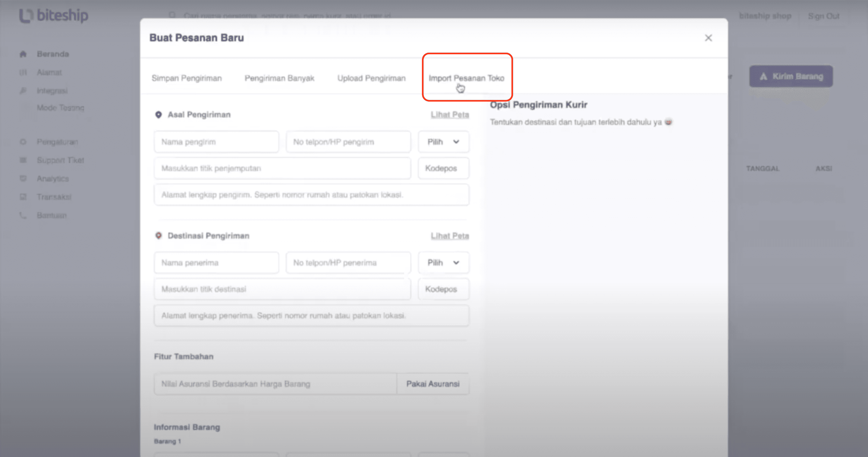The image size is (868, 457).
Task: Click the sender Kodepos field
Action: [443, 168]
